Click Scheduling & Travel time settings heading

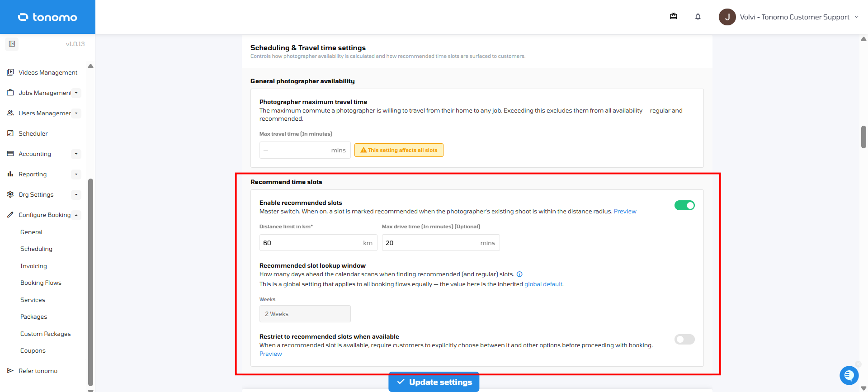point(308,47)
